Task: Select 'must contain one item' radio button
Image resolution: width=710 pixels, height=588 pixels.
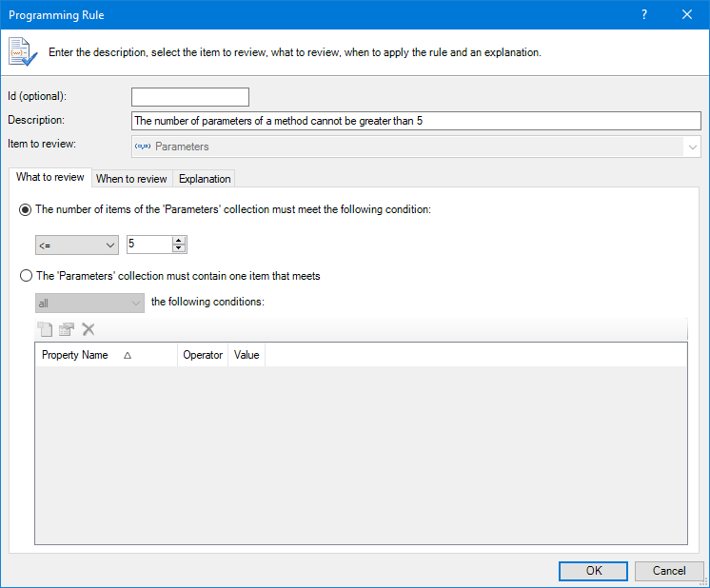Action: 27,276
